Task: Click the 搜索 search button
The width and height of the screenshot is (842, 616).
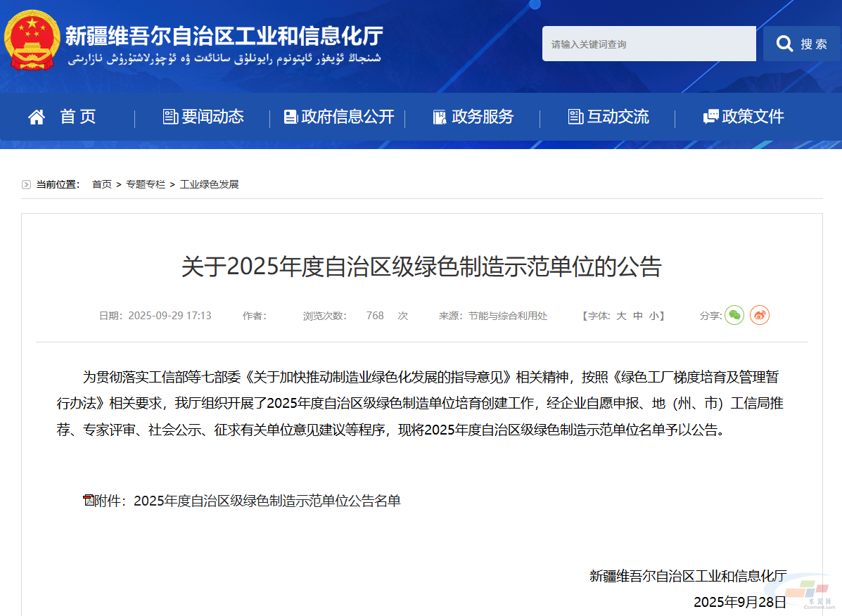Action: tap(802, 44)
